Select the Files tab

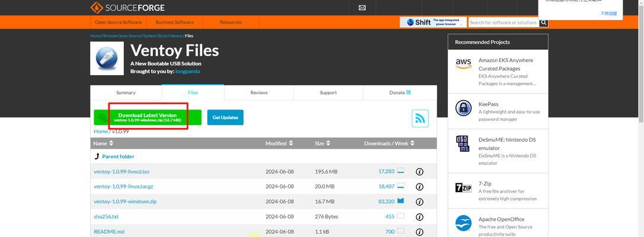click(x=193, y=92)
